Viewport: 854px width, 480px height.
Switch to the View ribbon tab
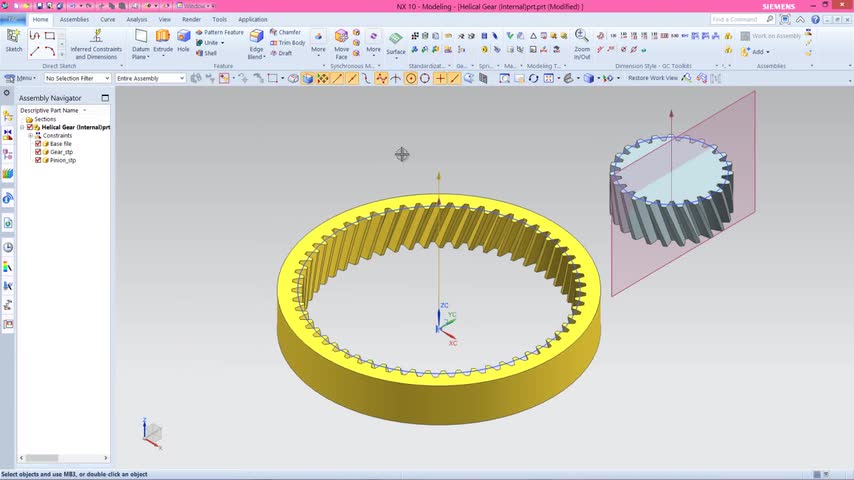coord(164,19)
